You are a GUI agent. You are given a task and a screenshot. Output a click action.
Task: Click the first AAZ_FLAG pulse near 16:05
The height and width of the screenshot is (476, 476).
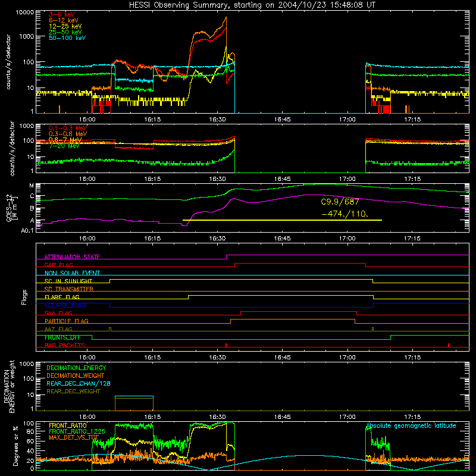[x=110, y=330]
